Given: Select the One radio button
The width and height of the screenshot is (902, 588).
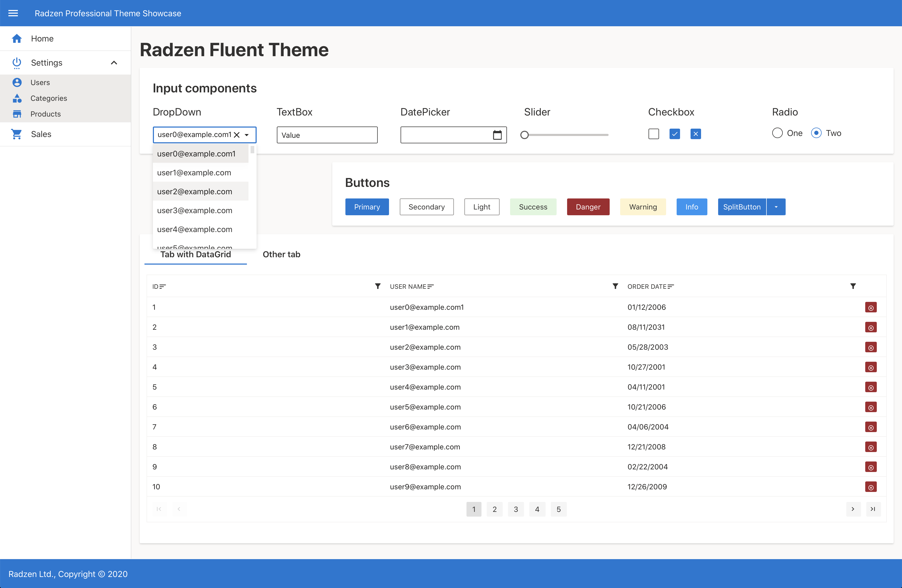Looking at the screenshot, I should [x=777, y=133].
